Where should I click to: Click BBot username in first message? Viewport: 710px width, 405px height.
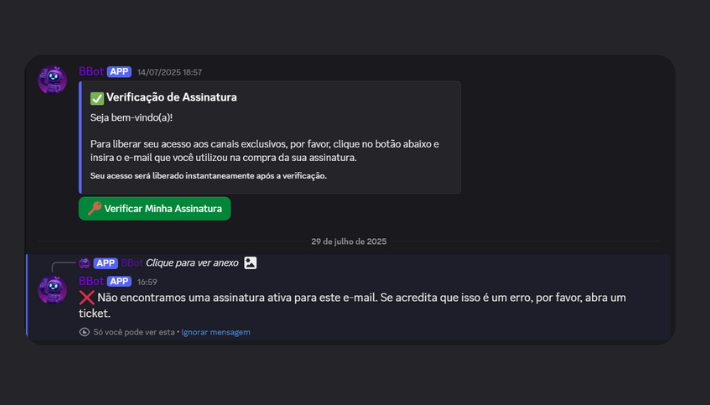[x=91, y=72]
